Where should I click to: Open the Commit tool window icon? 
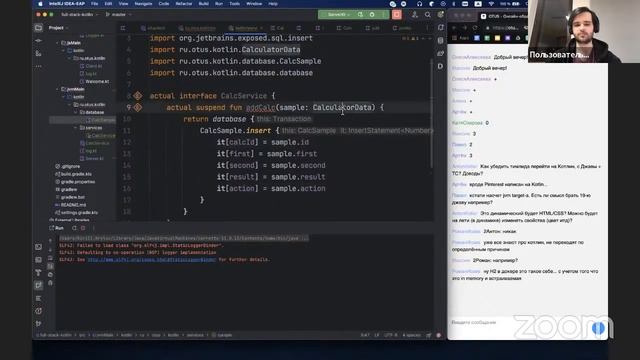click(38, 41)
